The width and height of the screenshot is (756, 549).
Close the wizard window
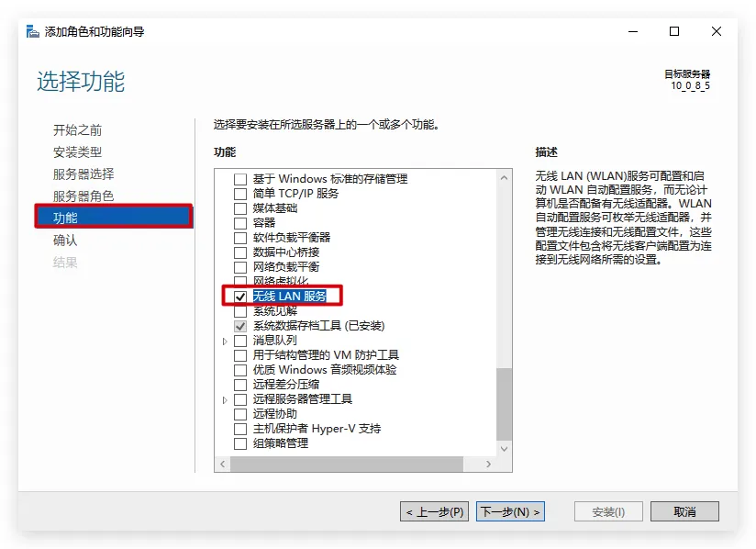pos(717,32)
